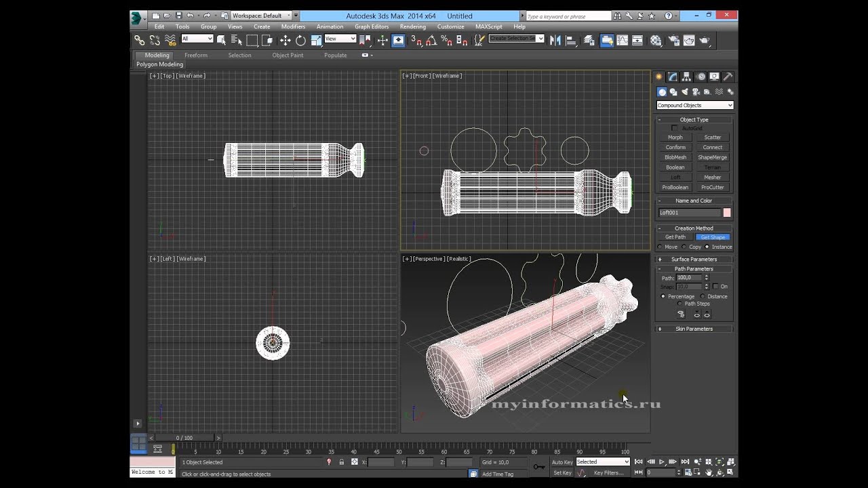Click the Loft001 object name field
Image resolution: width=868 pixels, height=488 pixels.
(688, 213)
